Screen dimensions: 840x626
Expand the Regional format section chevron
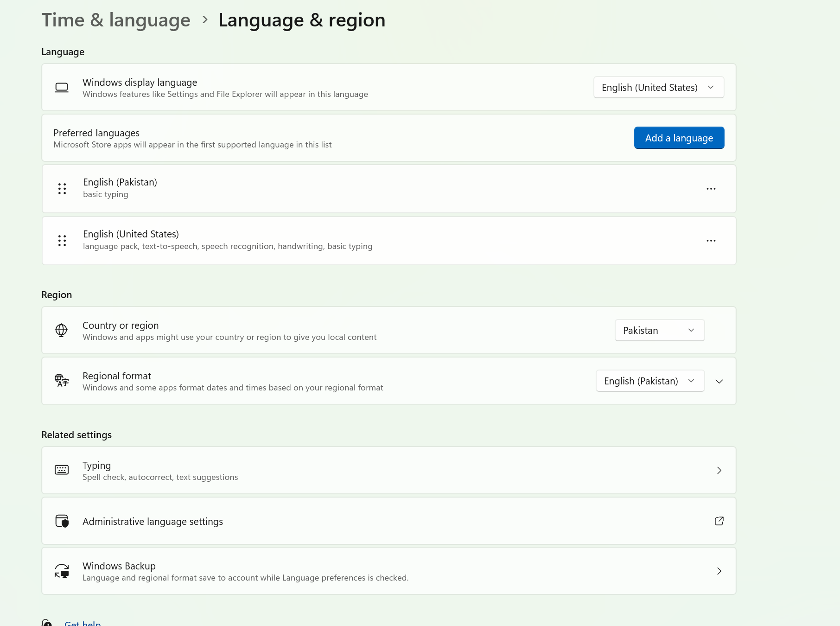pos(719,381)
